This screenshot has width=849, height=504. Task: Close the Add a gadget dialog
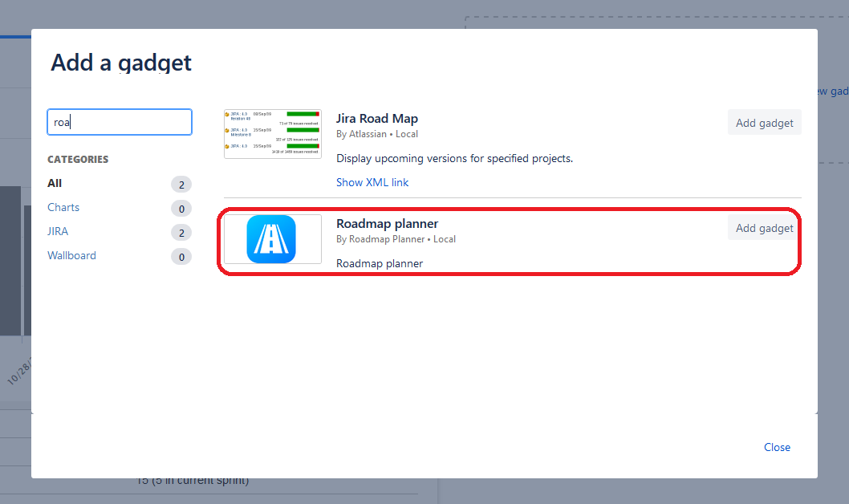tap(777, 447)
